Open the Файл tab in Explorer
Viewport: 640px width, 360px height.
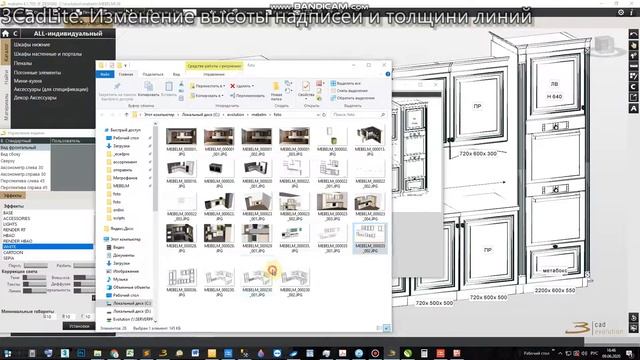coord(105,74)
